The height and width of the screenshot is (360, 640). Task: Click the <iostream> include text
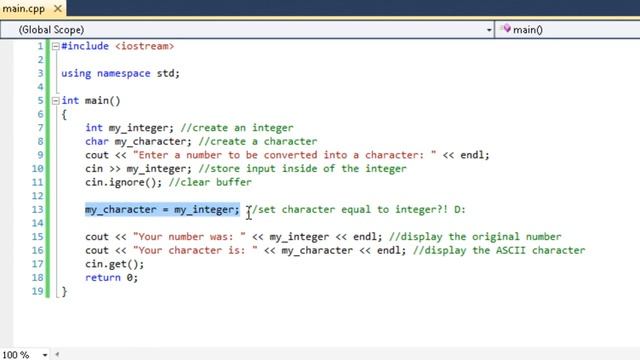tap(144, 46)
